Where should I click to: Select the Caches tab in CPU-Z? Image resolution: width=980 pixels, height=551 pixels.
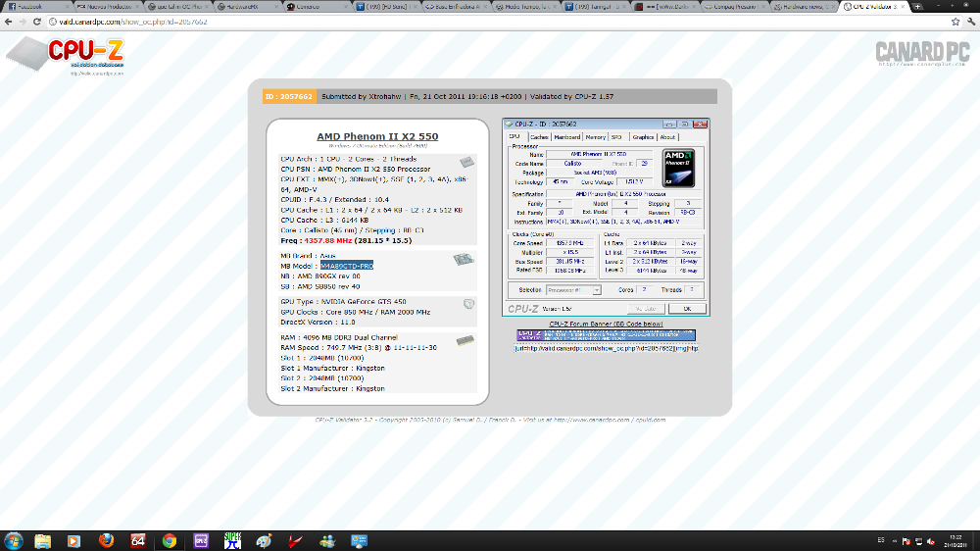point(539,137)
